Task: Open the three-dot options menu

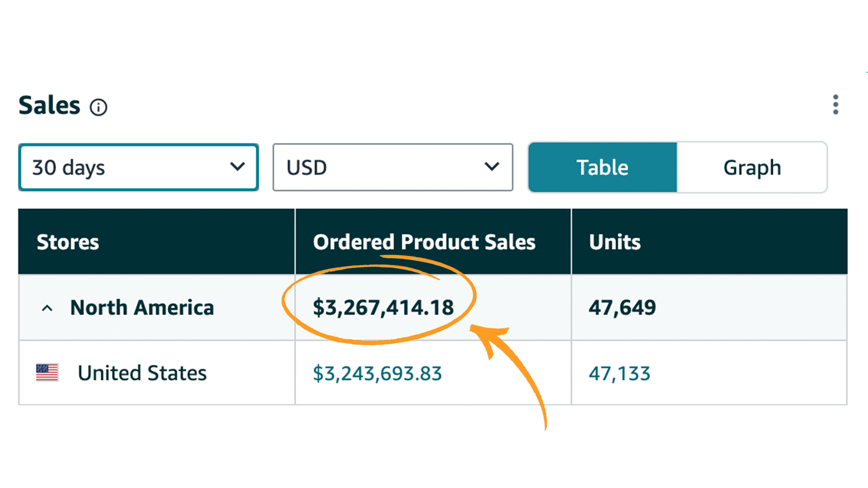Action: [836, 105]
